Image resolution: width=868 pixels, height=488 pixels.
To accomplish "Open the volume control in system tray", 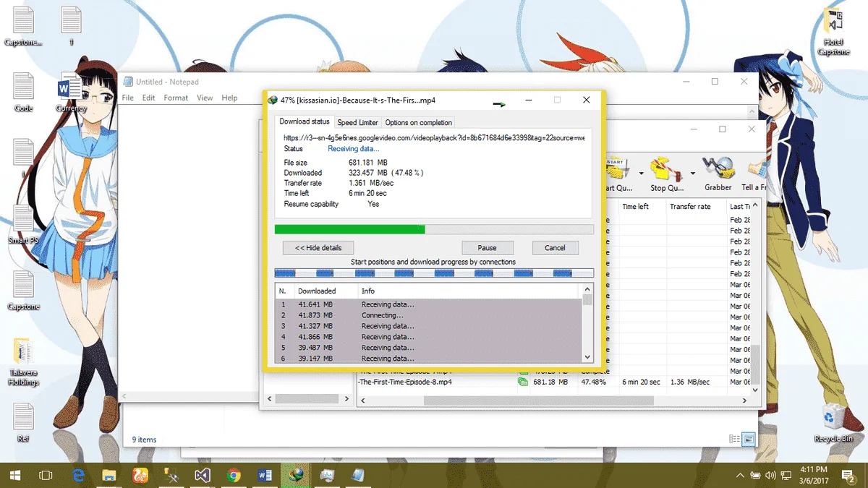I will [x=770, y=475].
